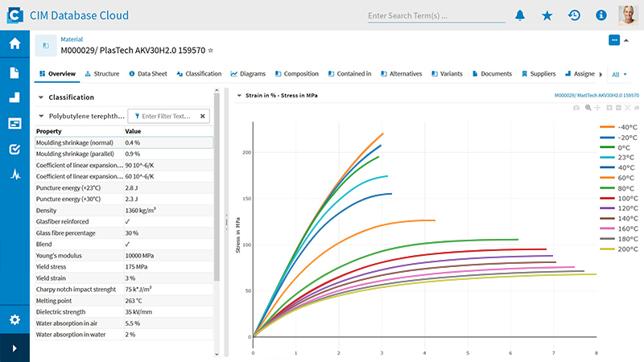
Task: Open the tasks checkmark sidebar icon
Action: click(14, 149)
